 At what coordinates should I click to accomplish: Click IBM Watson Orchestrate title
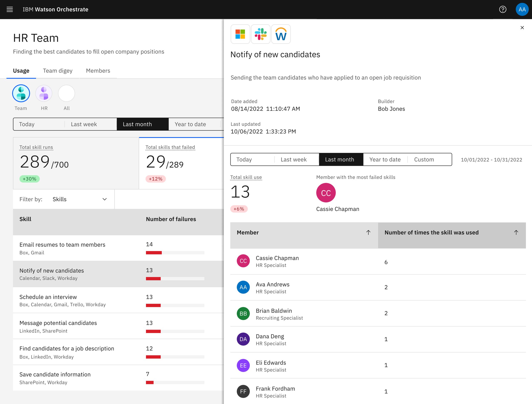pos(56,9)
